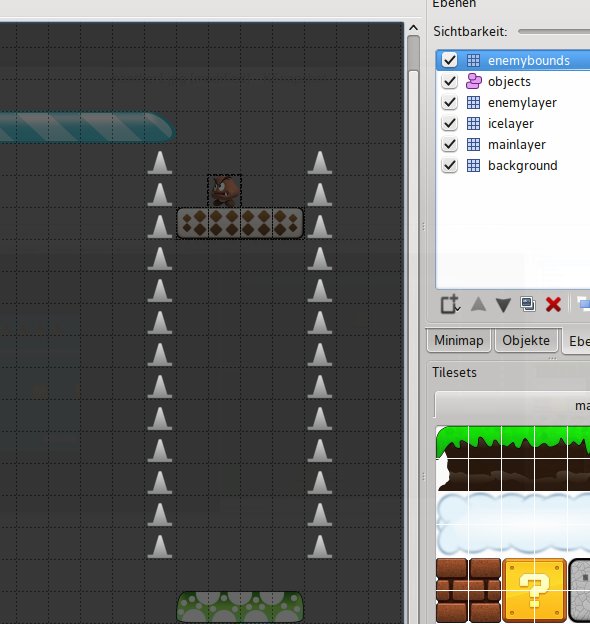
Task: Click the tile layer grid icon of icelayer
Action: [473, 123]
